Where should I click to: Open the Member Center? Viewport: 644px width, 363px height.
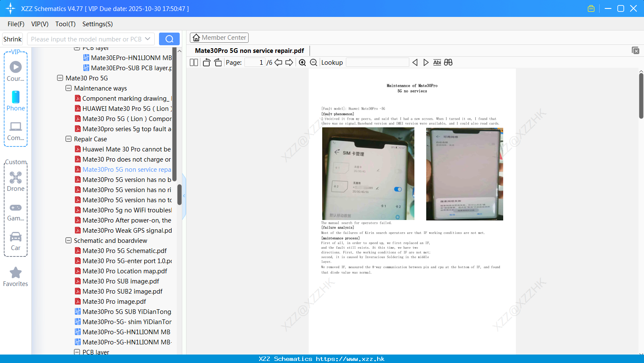point(219,38)
